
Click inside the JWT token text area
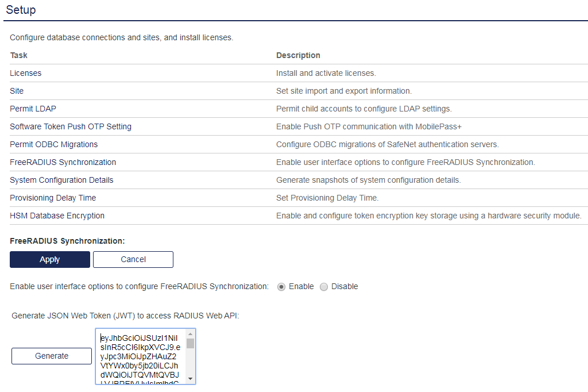pos(140,356)
